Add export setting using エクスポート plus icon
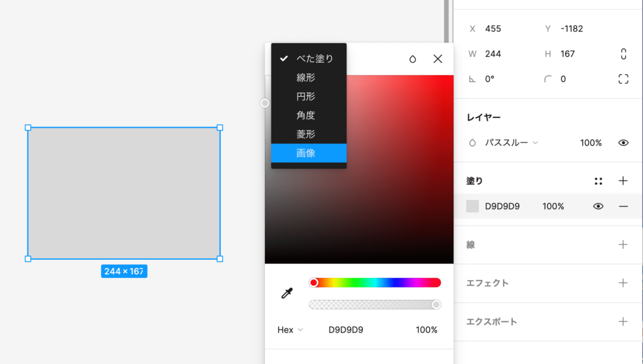The height and width of the screenshot is (364, 643). tap(623, 322)
